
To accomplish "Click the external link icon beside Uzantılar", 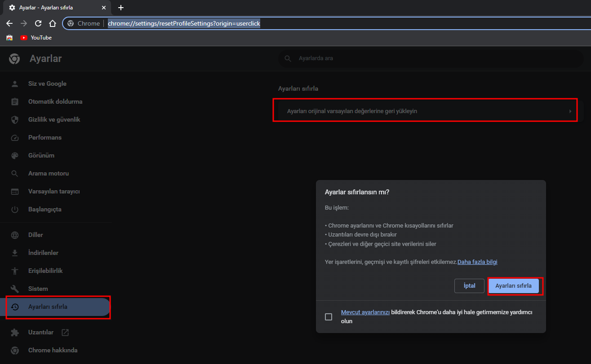I will (x=65, y=332).
